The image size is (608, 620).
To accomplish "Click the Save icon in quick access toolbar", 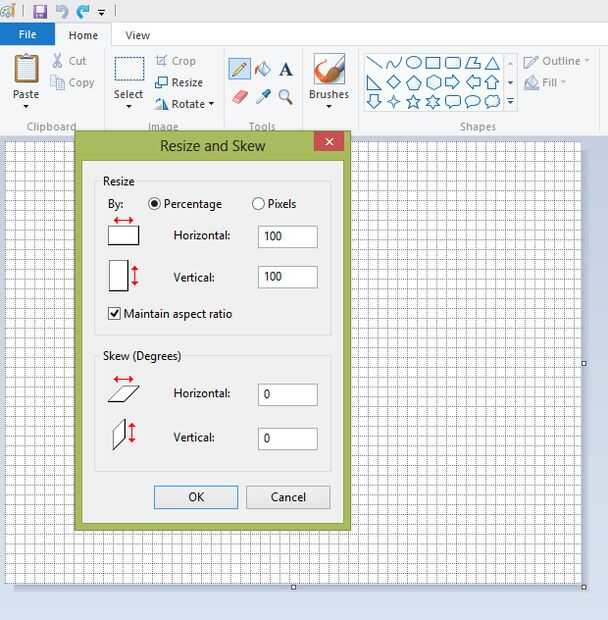I will [x=40, y=11].
